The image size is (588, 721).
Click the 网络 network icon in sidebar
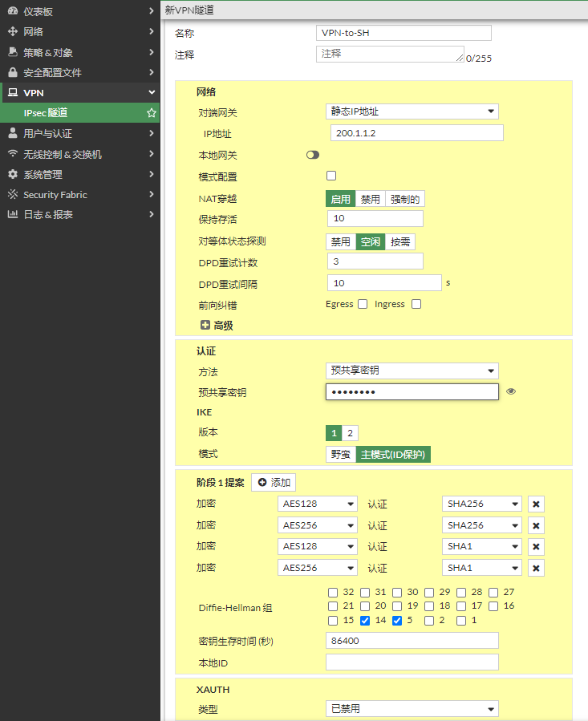[x=12, y=31]
